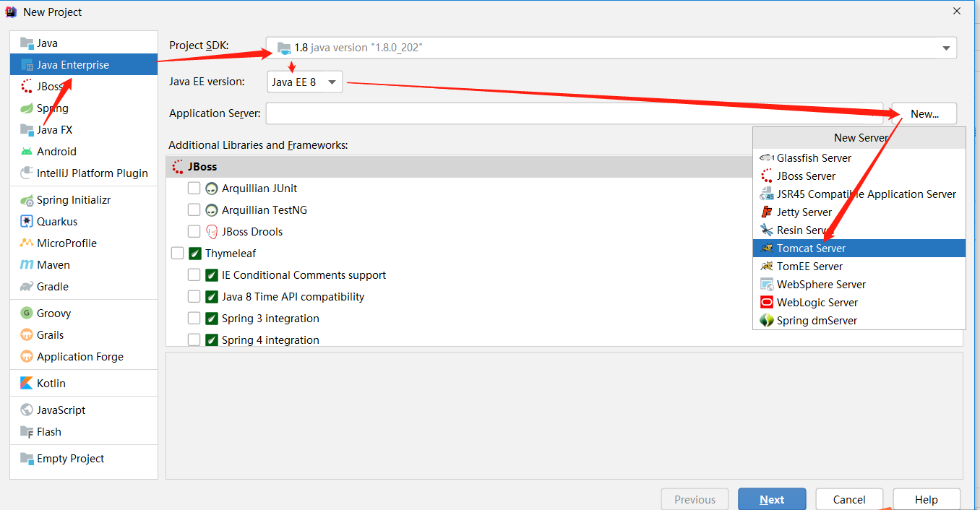Click the Kotlin icon

click(27, 384)
